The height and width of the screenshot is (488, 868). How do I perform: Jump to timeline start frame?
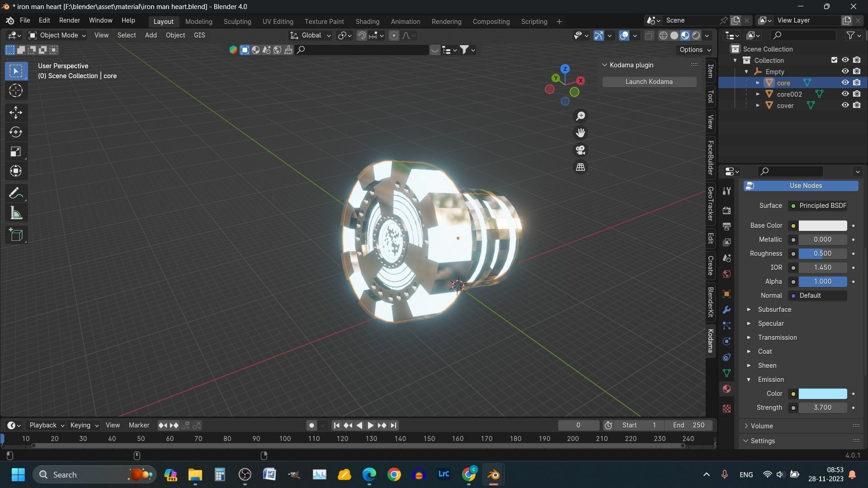coord(336,425)
